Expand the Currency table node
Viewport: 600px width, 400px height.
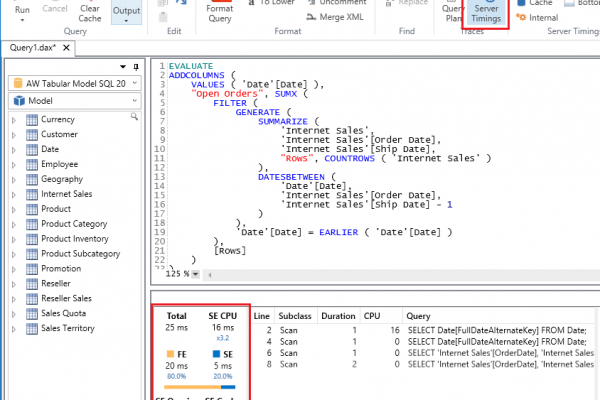pyautogui.click(x=14, y=120)
